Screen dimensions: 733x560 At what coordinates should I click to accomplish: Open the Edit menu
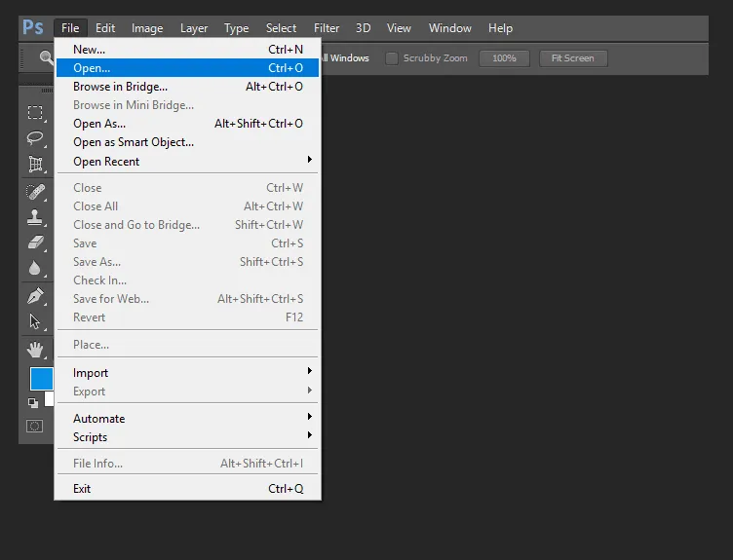tap(105, 28)
